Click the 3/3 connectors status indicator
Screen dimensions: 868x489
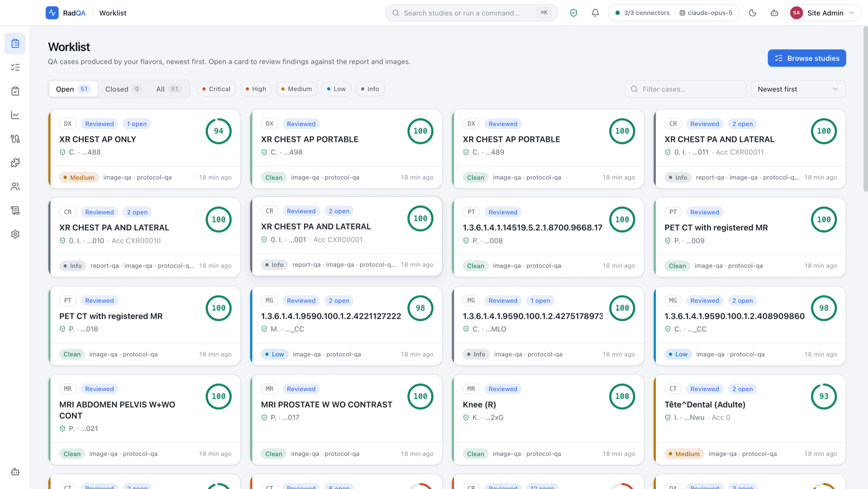pos(642,13)
